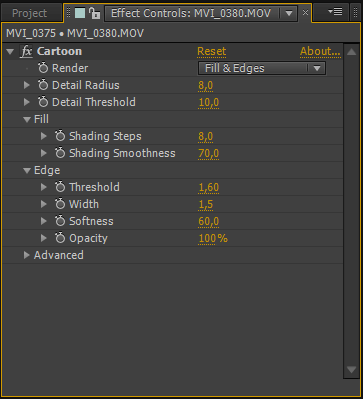
Task: Open the Render Fill & Edges dropdown
Action: [x=262, y=68]
